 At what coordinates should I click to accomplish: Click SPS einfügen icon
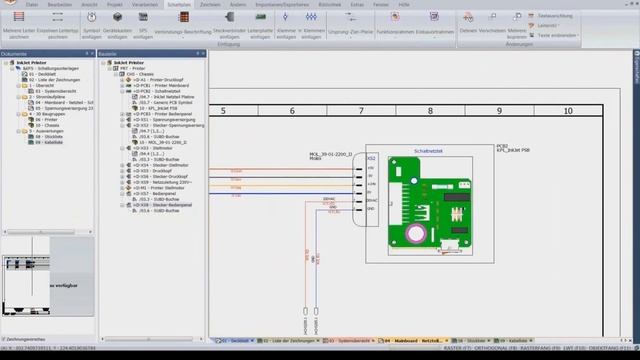(x=143, y=17)
